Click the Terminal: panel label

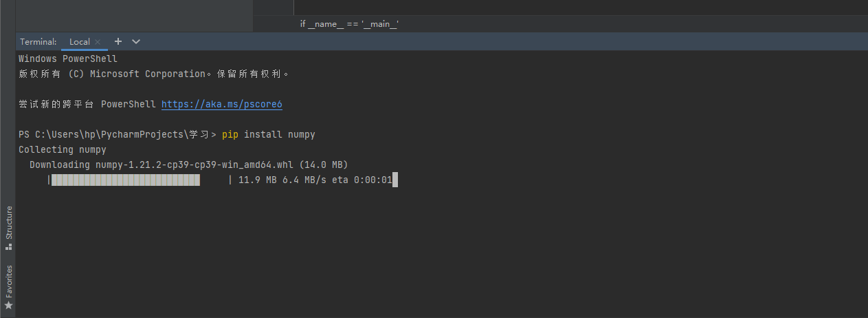38,42
